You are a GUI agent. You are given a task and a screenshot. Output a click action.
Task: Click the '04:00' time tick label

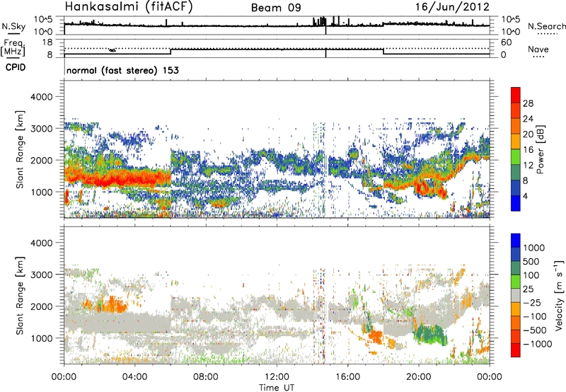click(x=135, y=377)
